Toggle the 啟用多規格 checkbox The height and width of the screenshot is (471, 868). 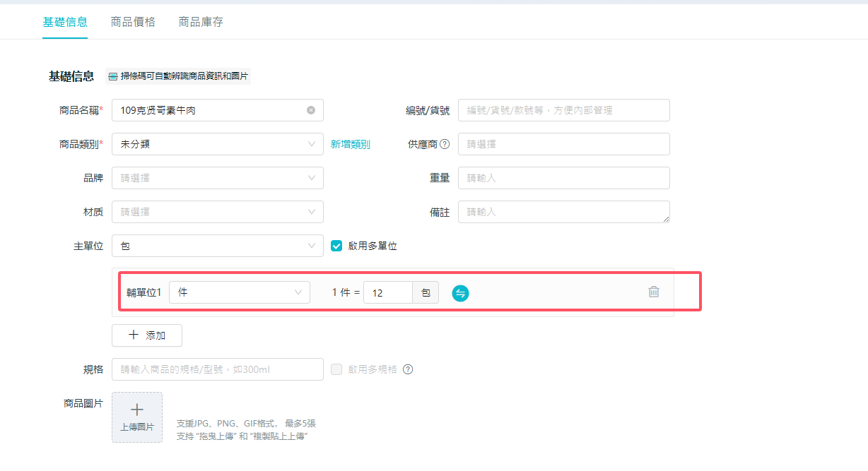[337, 369]
